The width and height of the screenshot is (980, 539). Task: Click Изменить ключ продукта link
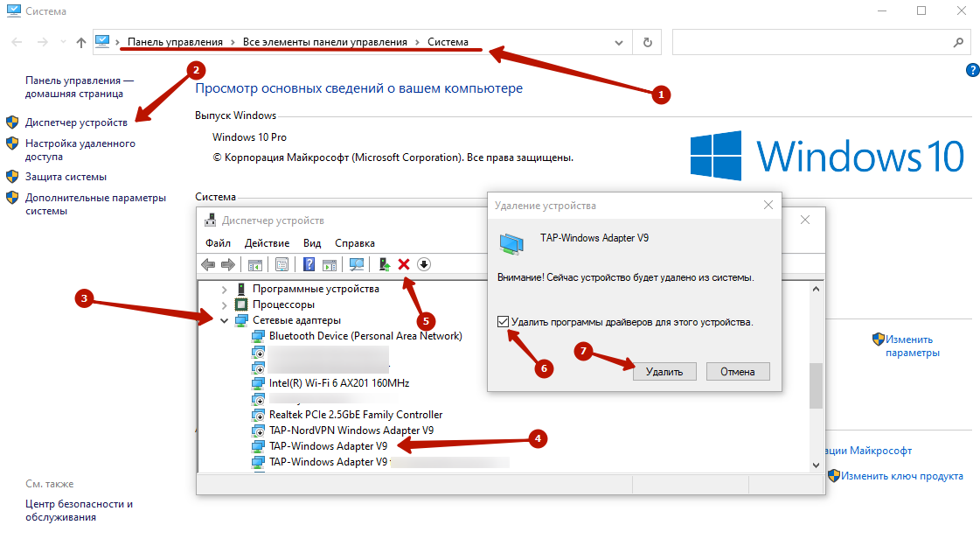tap(902, 476)
